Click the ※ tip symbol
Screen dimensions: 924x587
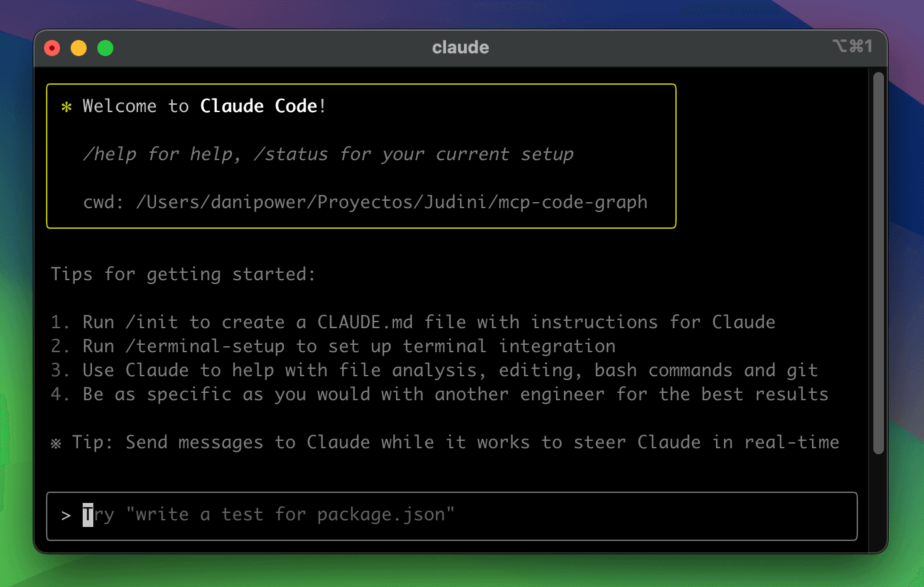tap(57, 442)
